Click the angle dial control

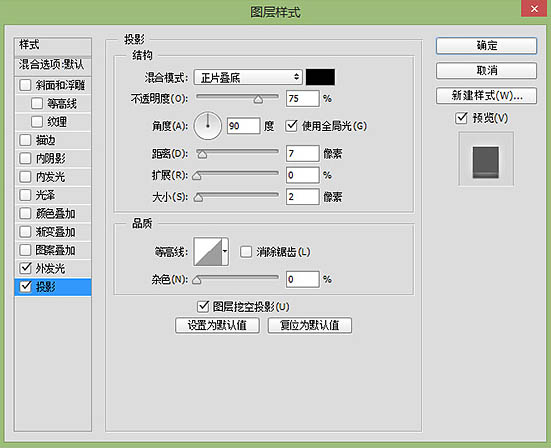tap(208, 126)
